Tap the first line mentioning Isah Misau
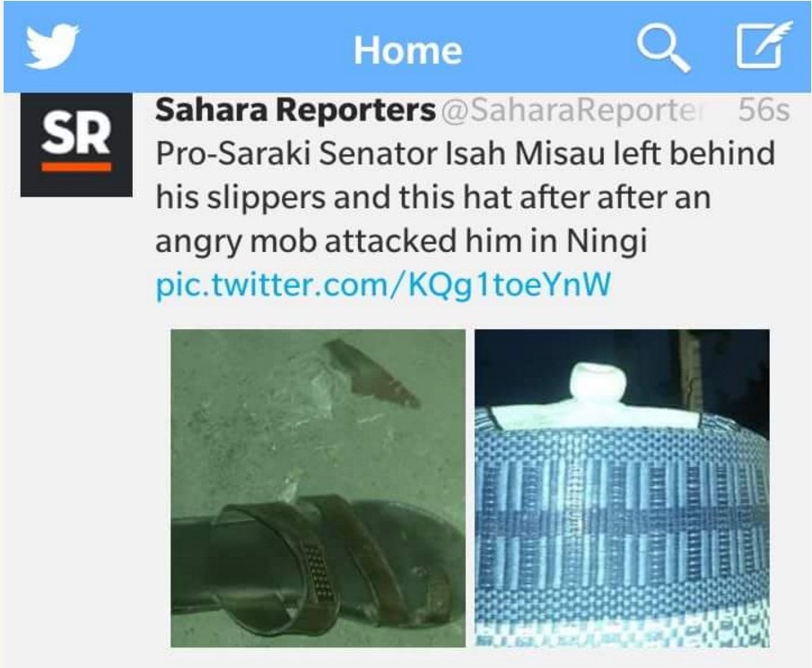The width and height of the screenshot is (812, 668). click(465, 153)
